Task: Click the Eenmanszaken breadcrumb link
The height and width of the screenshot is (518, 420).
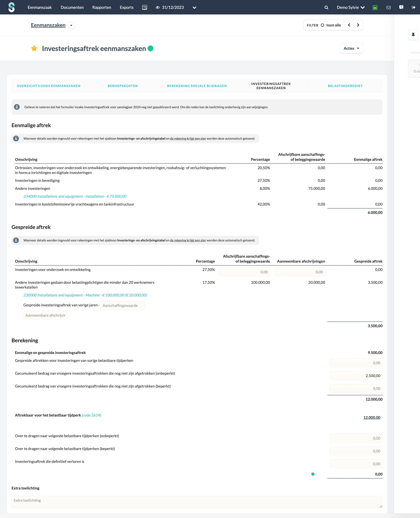Action: click(x=48, y=25)
